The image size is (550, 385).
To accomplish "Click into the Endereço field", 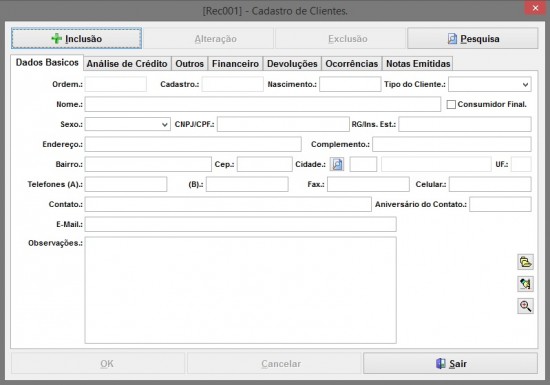I will 193,144.
